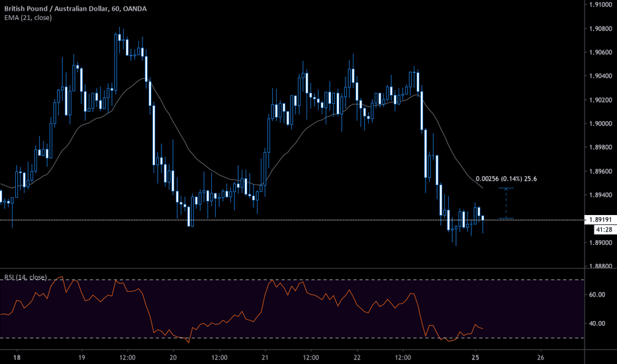Click the 1.90000 price axis label
617x364 pixels.
(600, 124)
